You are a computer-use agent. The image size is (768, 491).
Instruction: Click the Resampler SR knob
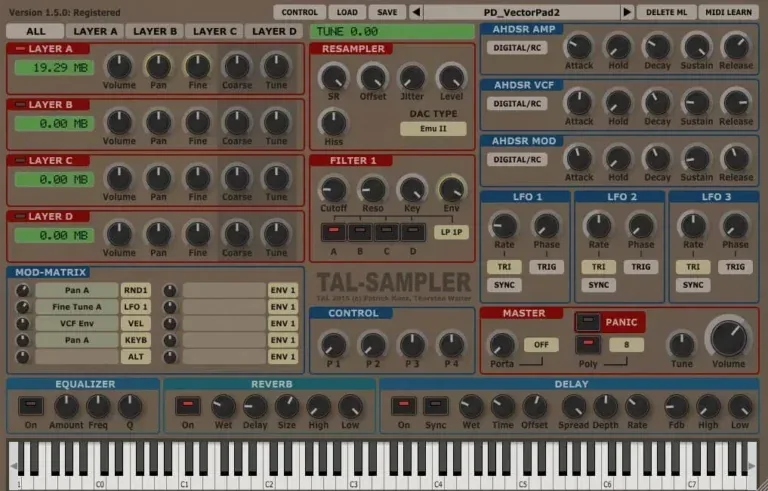point(334,77)
